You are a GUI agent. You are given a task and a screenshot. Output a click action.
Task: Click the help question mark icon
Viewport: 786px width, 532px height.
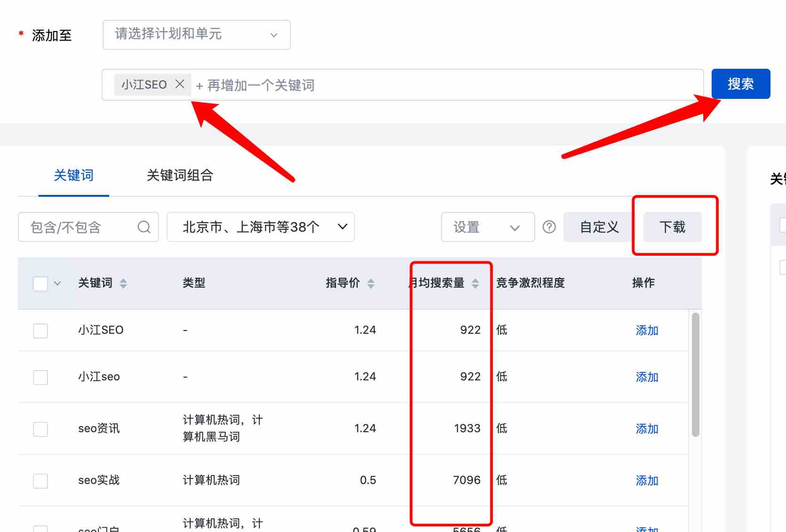click(x=549, y=227)
